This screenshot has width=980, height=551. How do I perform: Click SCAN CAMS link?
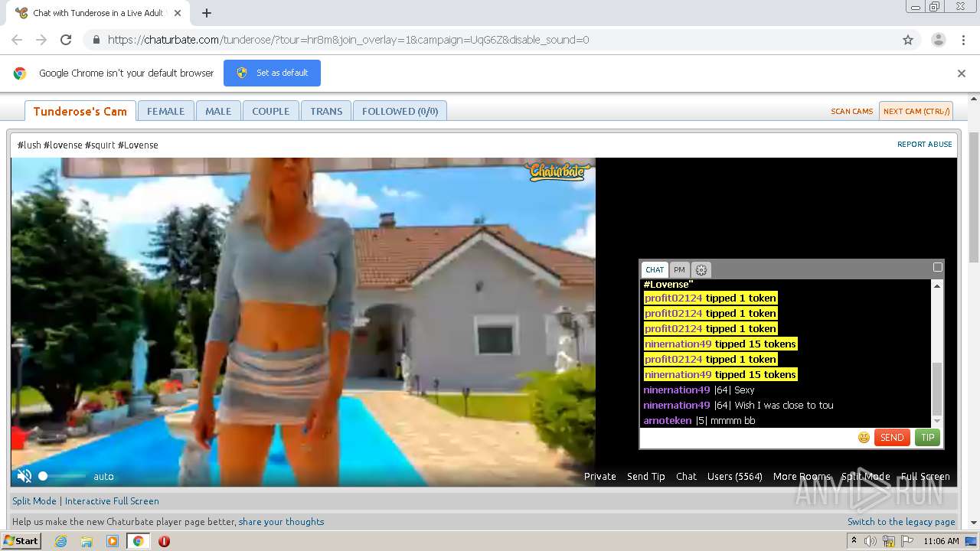coord(851,111)
